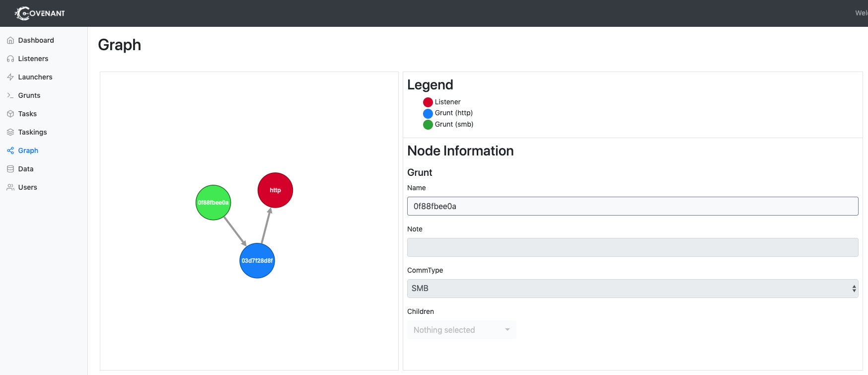
Task: Open the Children 'Nothing selected' dropdown
Action: (x=462, y=330)
